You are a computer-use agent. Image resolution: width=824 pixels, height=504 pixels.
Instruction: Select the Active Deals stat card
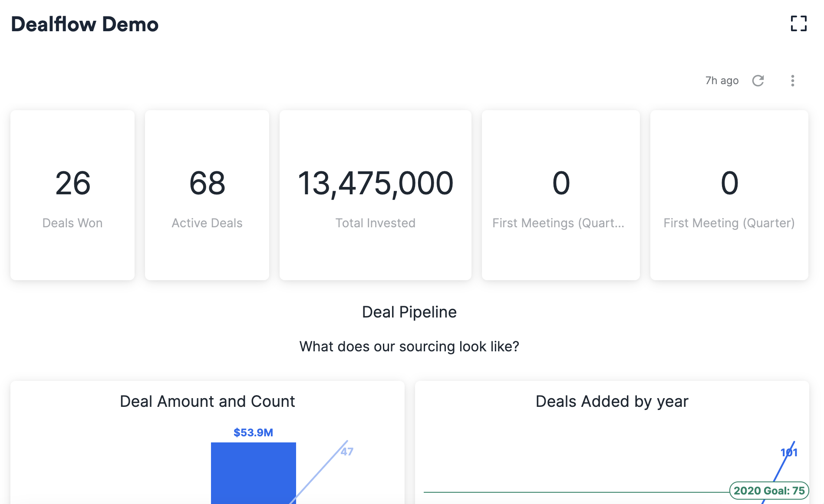207,195
